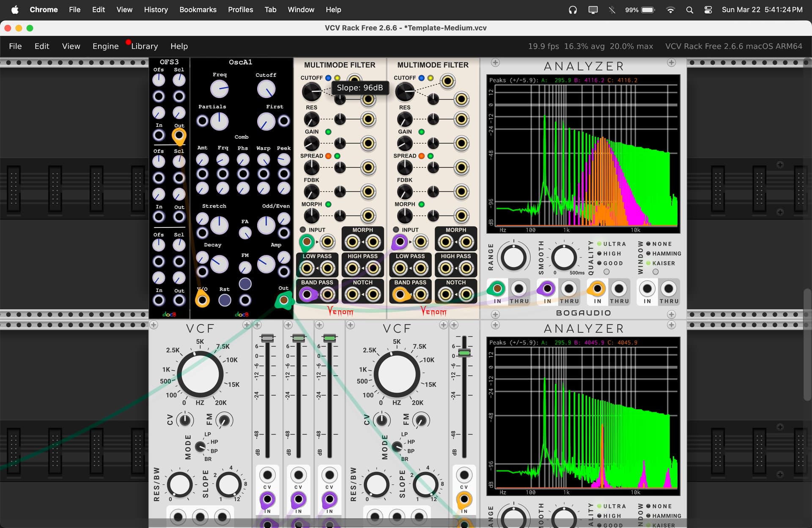
Task: Click second filter's Band Pass orange jack
Action: 400,294
